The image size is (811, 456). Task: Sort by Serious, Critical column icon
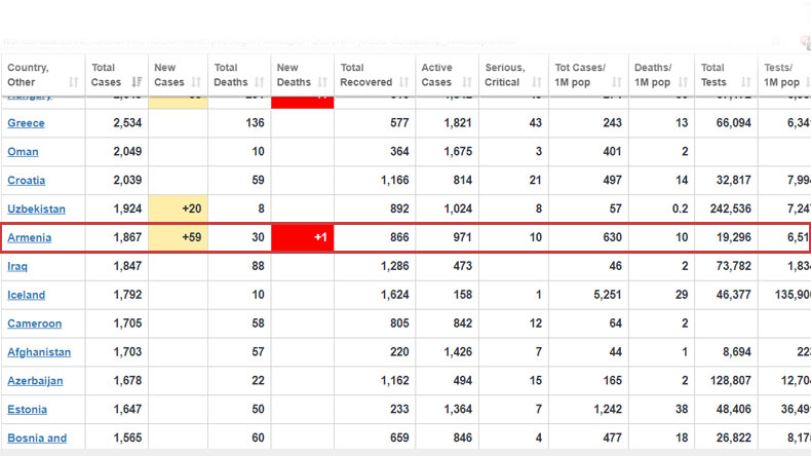[537, 82]
